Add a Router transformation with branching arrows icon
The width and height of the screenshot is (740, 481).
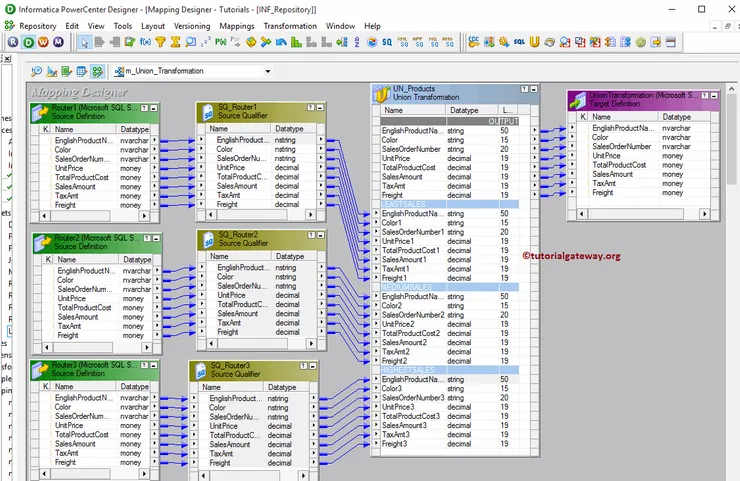266,42
